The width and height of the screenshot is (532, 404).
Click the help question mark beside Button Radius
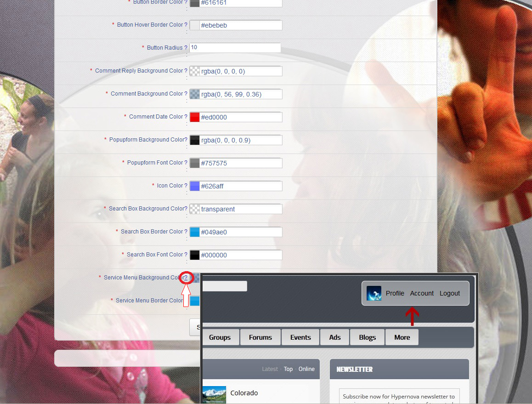pos(186,48)
